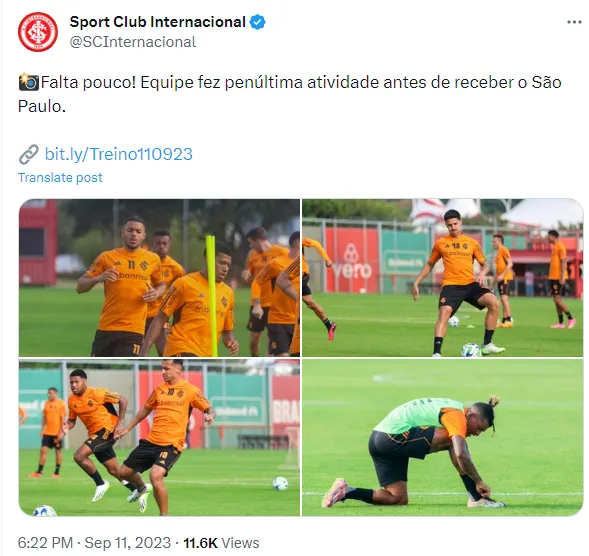Image resolution: width=589 pixels, height=556 pixels.
Task: Open the Sport Club Internacional display name
Action: (157, 22)
